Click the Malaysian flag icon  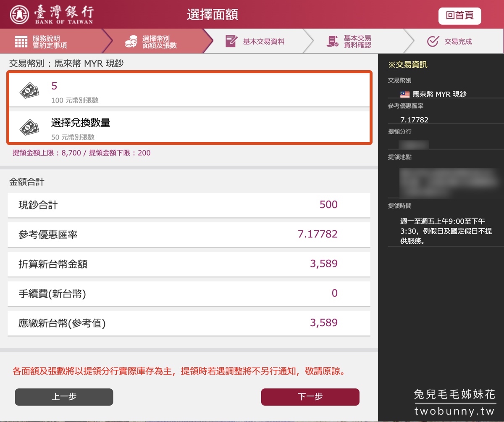[405, 95]
